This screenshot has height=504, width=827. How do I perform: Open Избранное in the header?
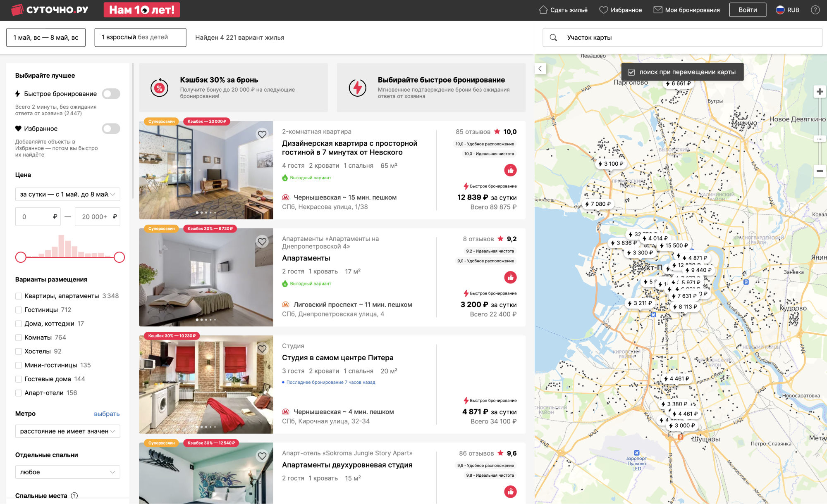click(621, 10)
